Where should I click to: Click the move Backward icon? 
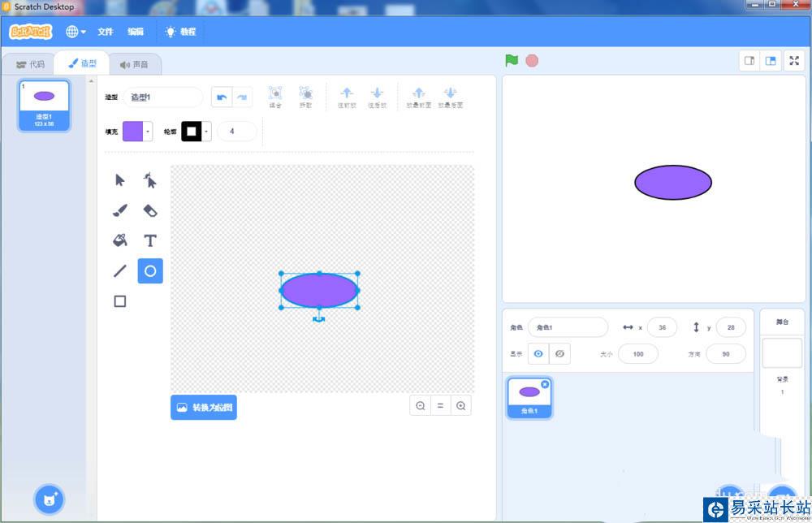377,97
